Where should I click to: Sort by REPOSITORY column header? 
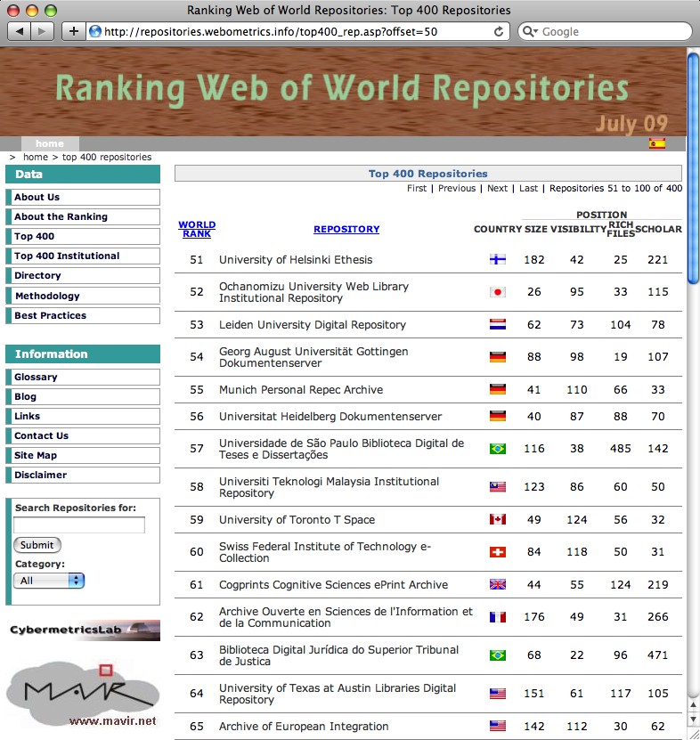tap(346, 230)
